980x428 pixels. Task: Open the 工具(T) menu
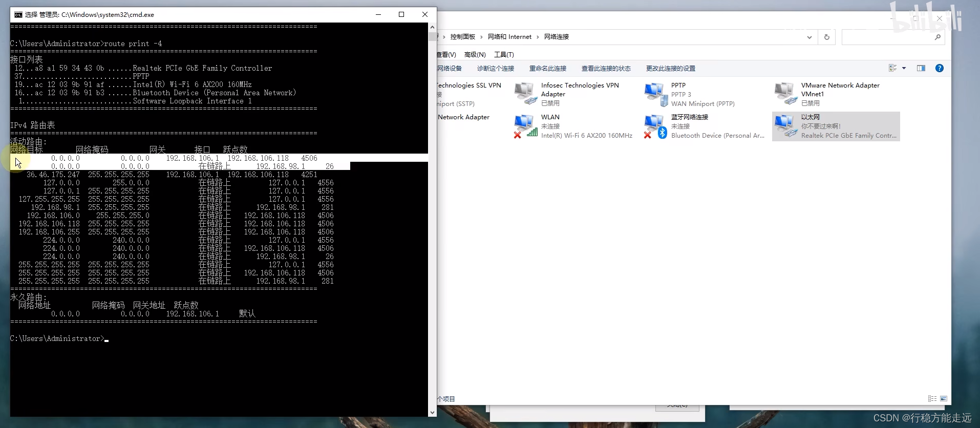[x=504, y=54]
